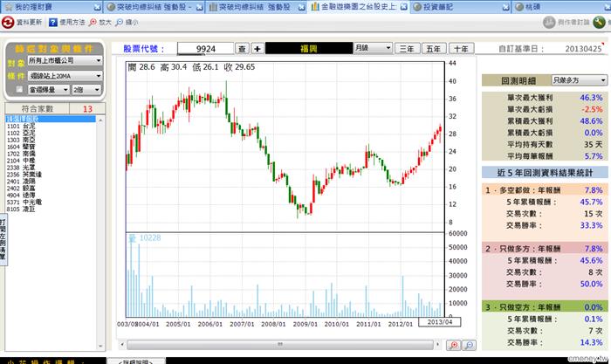Close the 我的理財寶 tab
Viewport: 611px width, 364px height.
coord(98,7)
